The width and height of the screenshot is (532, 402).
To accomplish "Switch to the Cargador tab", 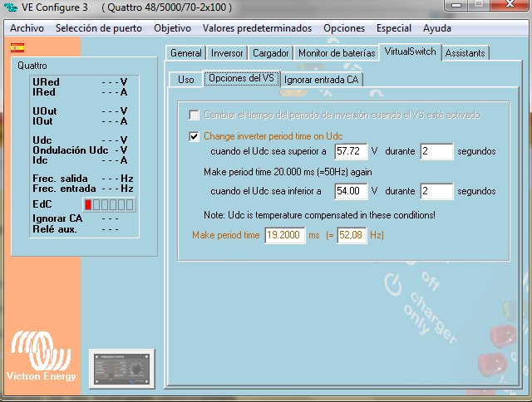I will 271,53.
